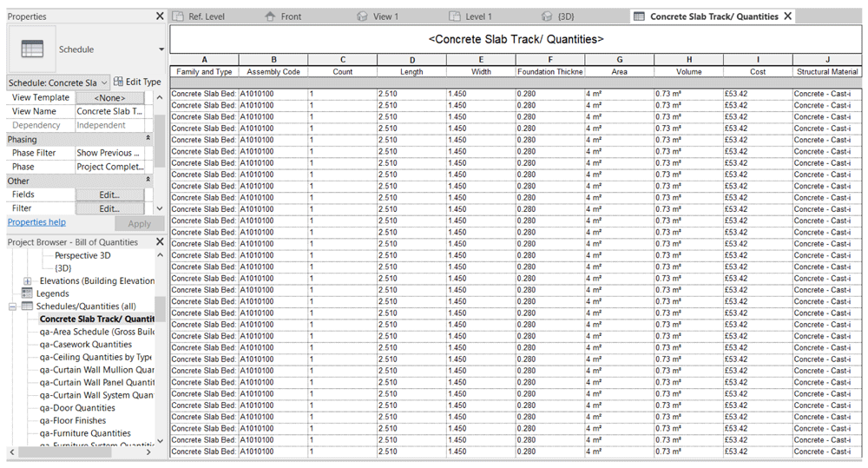Screen dimensions: 868x468
Task: Open the View 1 3D tab
Action: coord(378,16)
